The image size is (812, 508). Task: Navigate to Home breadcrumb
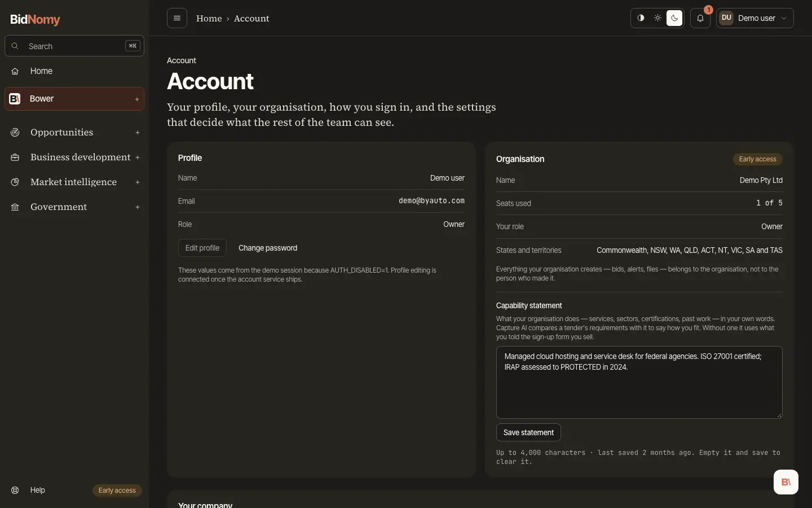point(209,19)
